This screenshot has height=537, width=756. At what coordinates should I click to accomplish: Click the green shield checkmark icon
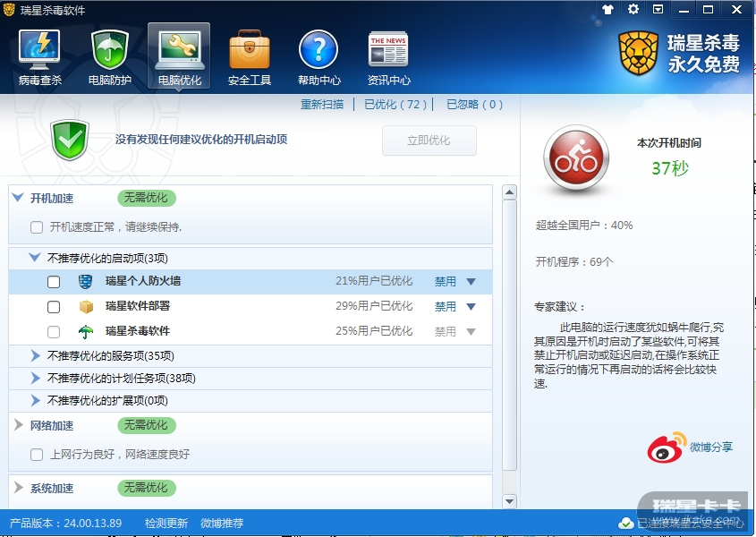70,140
